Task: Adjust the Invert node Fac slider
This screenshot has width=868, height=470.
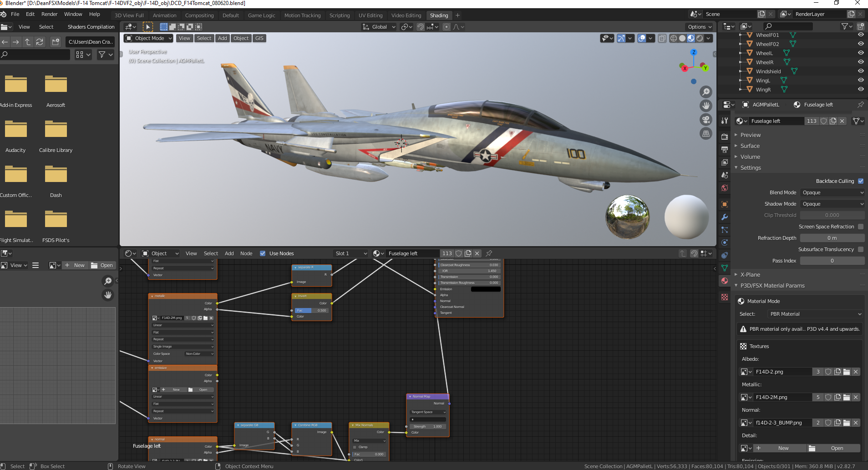Action: pyautogui.click(x=311, y=310)
